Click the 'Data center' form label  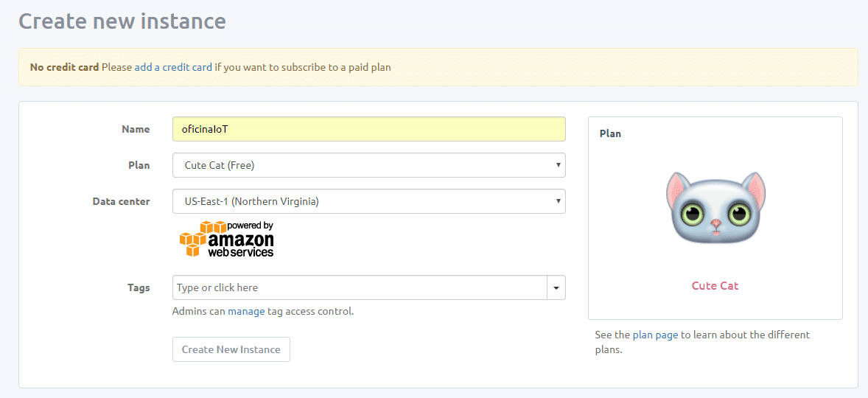pos(121,201)
